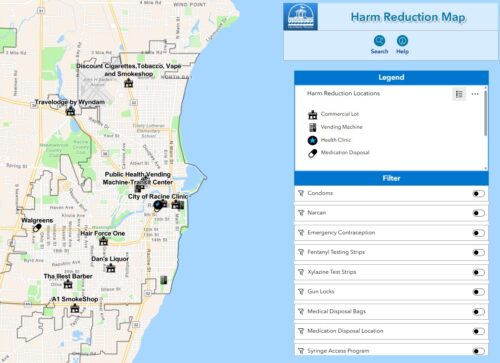Image resolution: width=500 pixels, height=363 pixels.
Task: Click the Harm Reduction Locations layer name
Action: pyautogui.click(x=343, y=93)
